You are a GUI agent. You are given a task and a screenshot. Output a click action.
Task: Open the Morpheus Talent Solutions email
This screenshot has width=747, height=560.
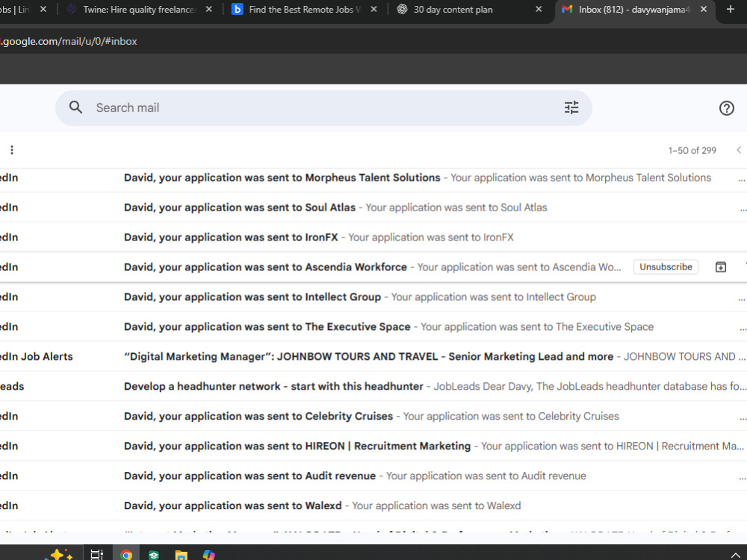coord(373,178)
